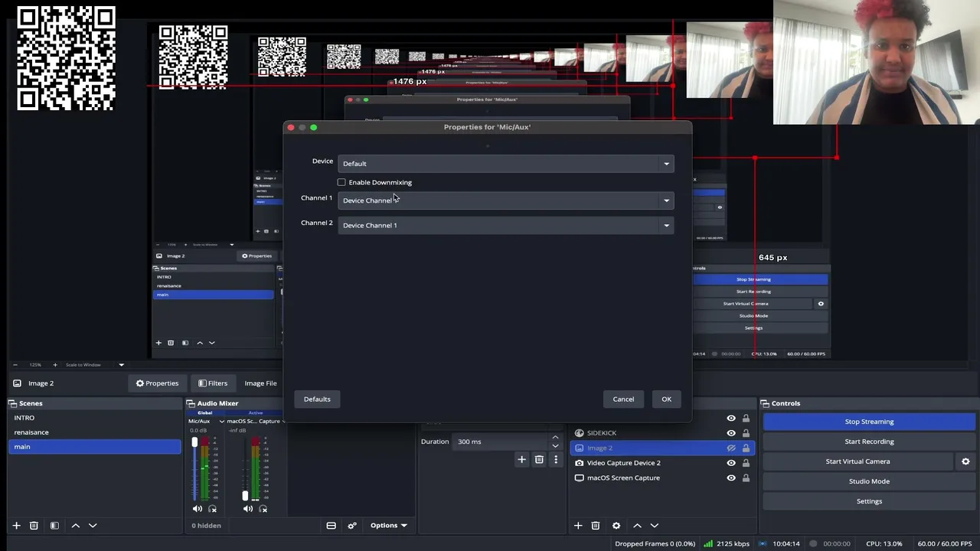Switch Audio Mixer layout icon
Screen dimensions: 980x551
331,526
